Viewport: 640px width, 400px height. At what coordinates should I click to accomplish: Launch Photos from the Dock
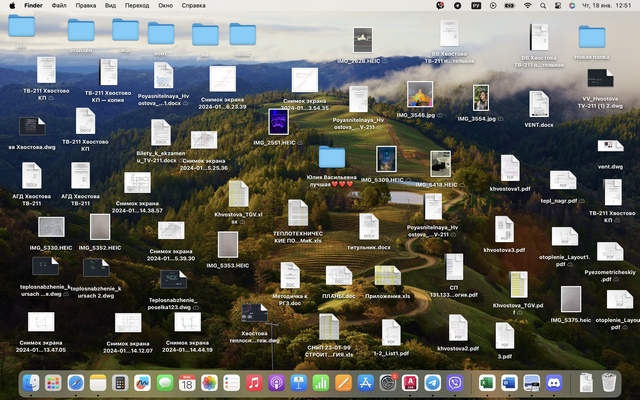pos(209,383)
